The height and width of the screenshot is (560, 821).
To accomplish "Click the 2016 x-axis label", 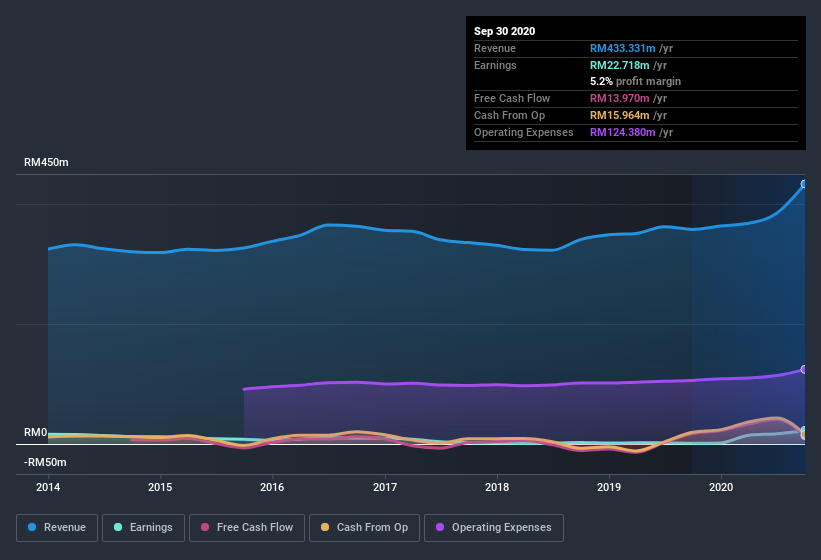I will [272, 487].
